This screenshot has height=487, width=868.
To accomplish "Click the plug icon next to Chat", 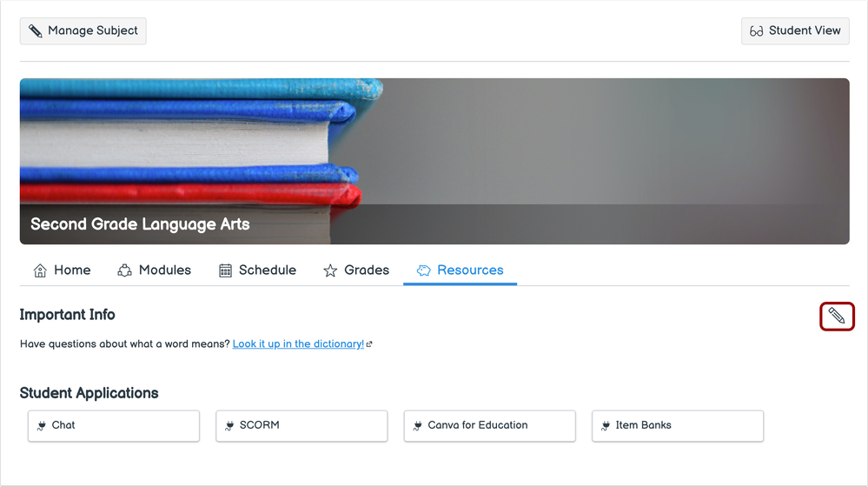I will (x=41, y=426).
